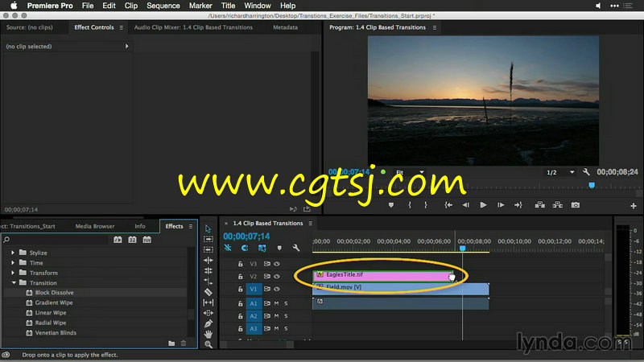Solo audio track A2

click(286, 316)
